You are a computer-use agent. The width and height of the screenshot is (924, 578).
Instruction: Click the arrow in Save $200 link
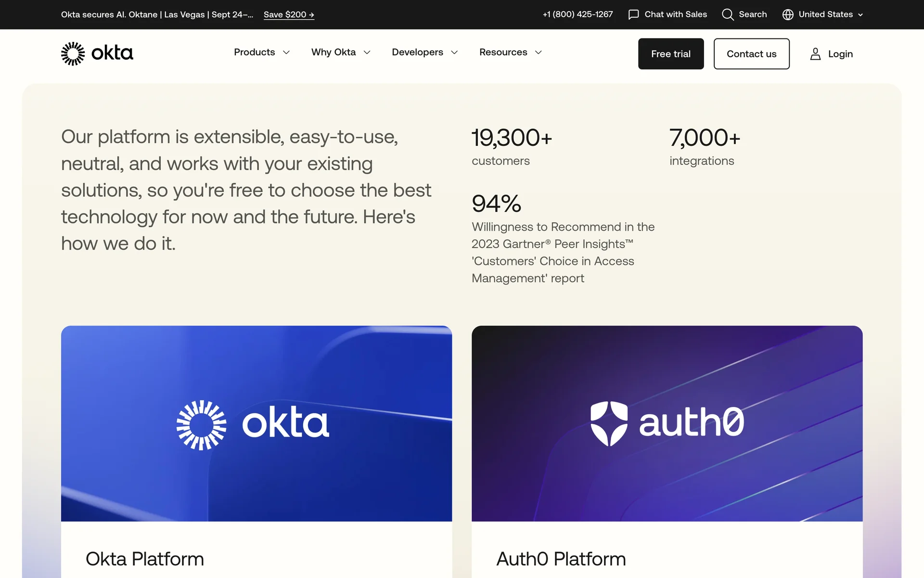[311, 15]
